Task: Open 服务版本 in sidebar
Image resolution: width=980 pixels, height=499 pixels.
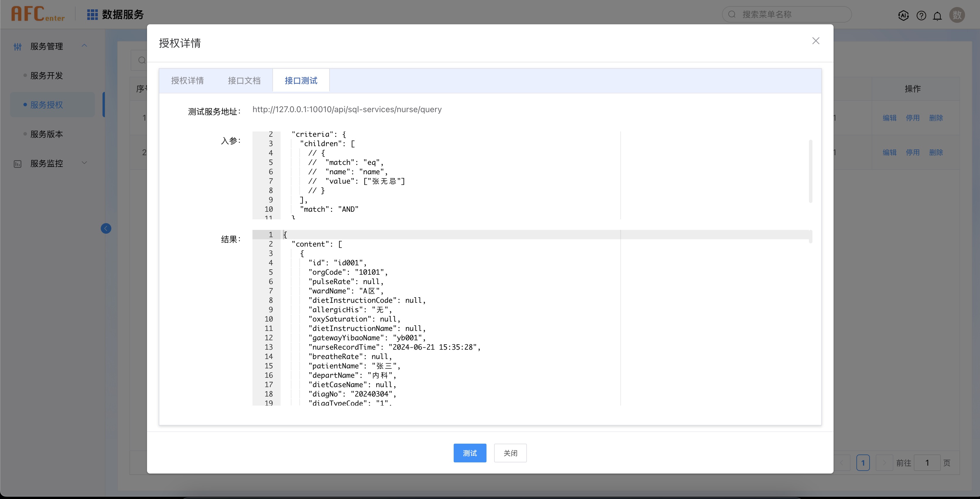Action: pyautogui.click(x=46, y=134)
